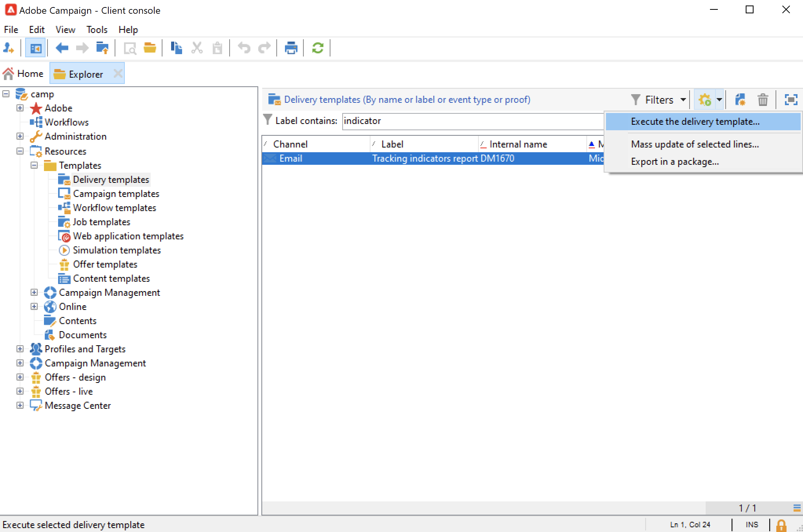Click the Copy toolbar icon

click(176, 48)
